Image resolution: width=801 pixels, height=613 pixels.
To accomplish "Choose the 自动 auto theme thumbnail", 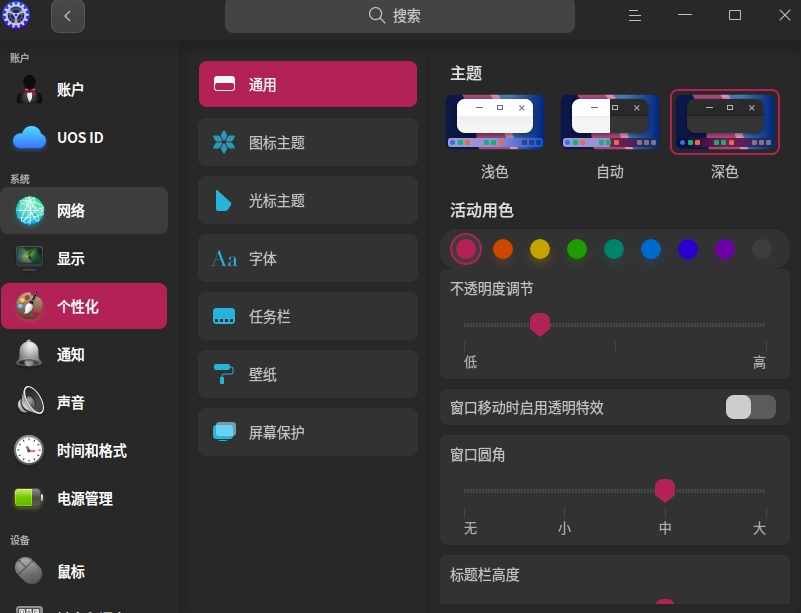I will pos(610,122).
